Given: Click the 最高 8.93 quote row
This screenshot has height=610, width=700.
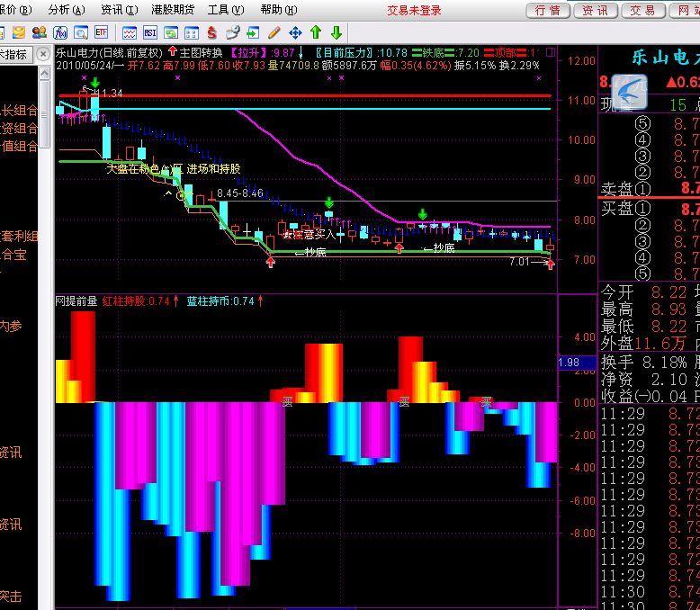Looking at the screenshot, I should [x=643, y=309].
